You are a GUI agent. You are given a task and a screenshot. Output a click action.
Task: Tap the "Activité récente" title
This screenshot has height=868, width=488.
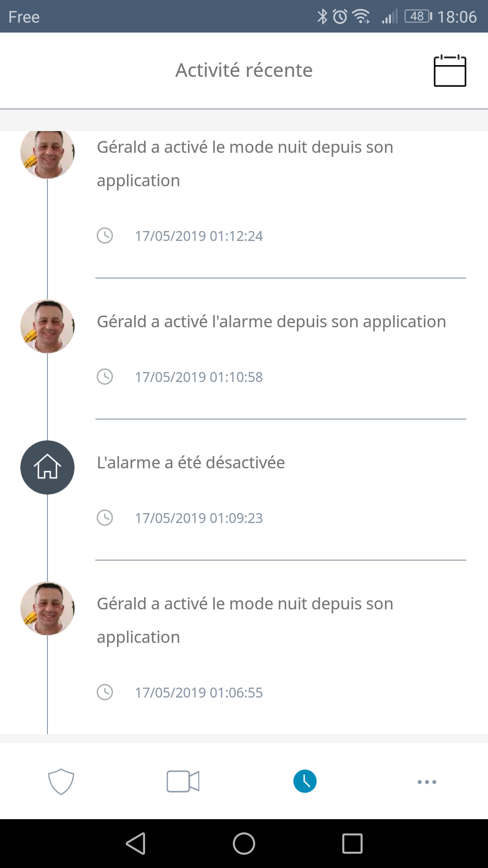(244, 70)
